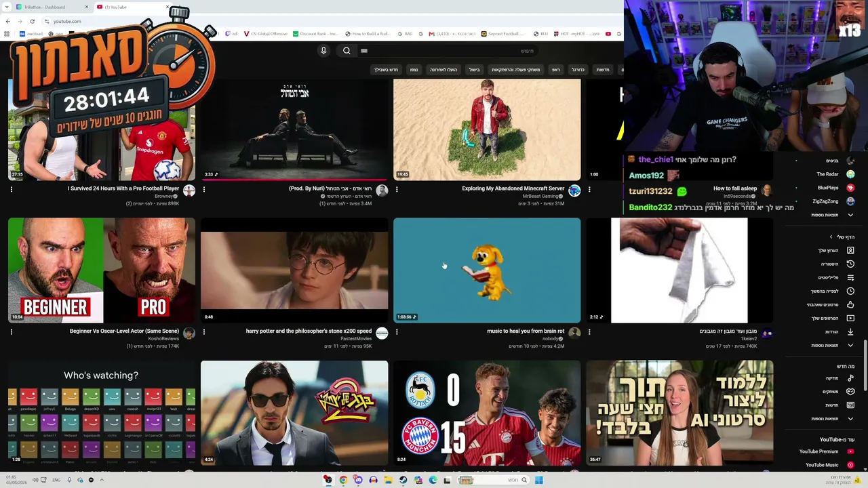Screen dimensions: 868x488
Task: Select the 'כדורגל' filter chip
Action: coord(578,70)
